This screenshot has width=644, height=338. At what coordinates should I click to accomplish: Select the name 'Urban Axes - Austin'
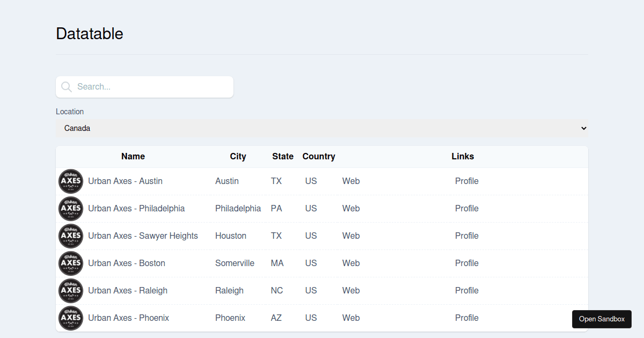click(x=125, y=181)
